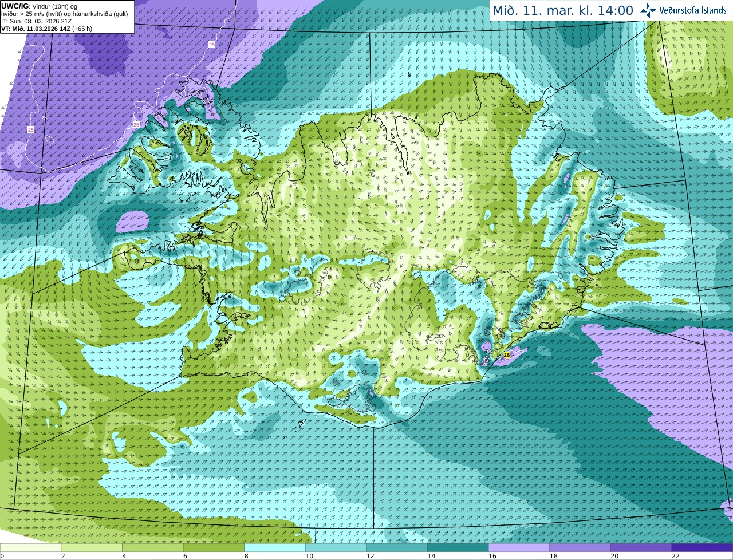Click the Mið. 11. mar. kl. 14:00 title
This screenshot has height=560, width=733.
pyautogui.click(x=563, y=10)
